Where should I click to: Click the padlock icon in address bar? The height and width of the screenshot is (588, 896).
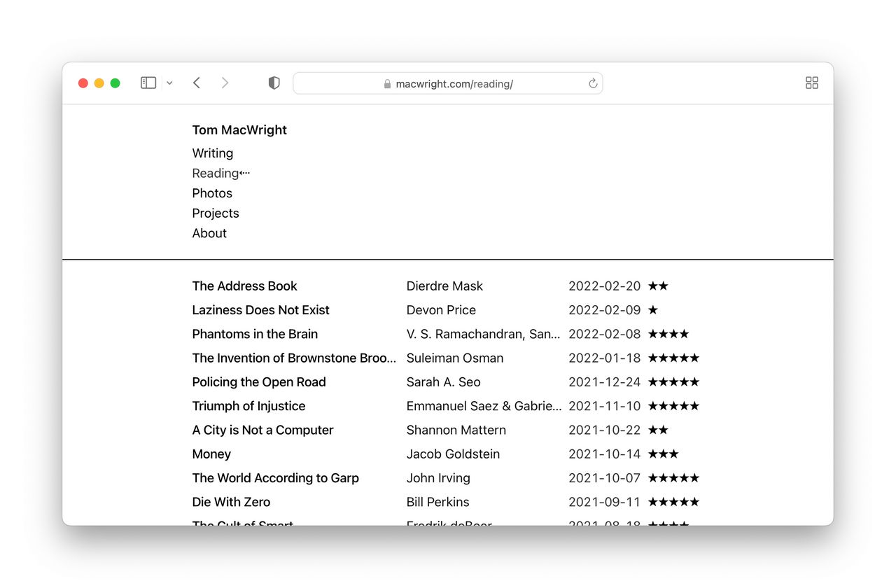[x=387, y=84]
